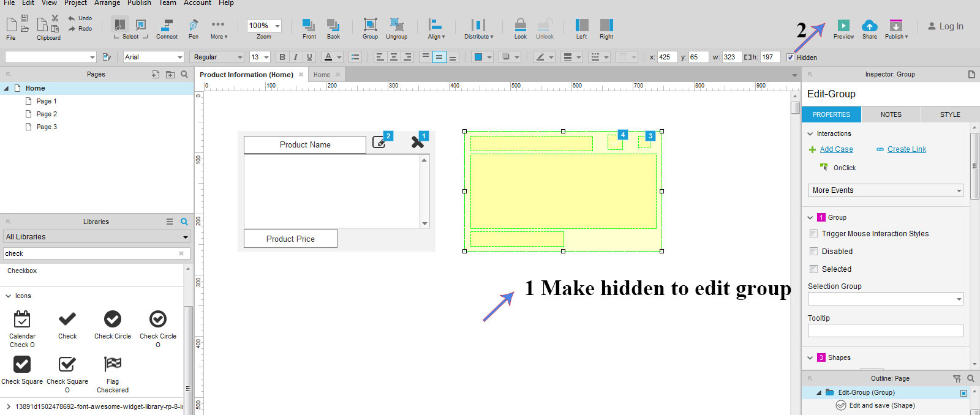
Task: Open the Distribute options
Action: [x=478, y=29]
